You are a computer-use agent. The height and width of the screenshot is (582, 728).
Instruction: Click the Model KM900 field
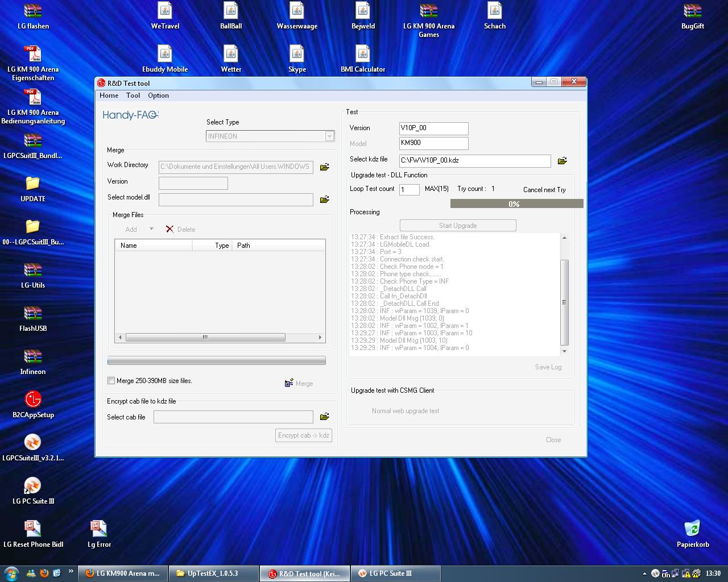434,143
